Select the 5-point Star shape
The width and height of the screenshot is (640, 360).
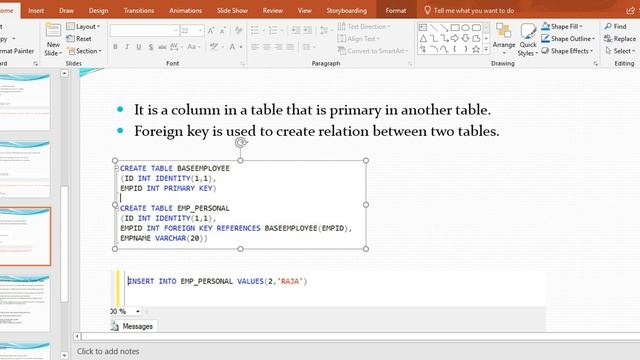coord(476,49)
